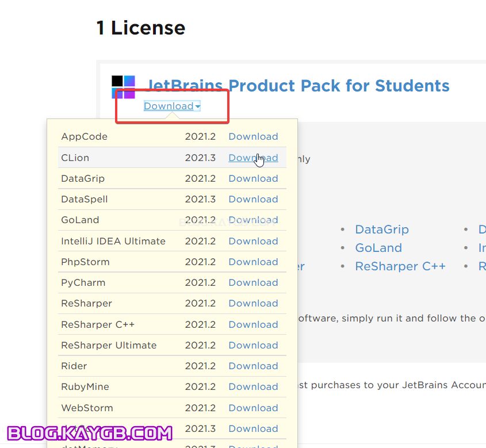This screenshot has height=448, width=486.
Task: Open the ReSharper C++ link in the page bullet list
Action: [400, 266]
